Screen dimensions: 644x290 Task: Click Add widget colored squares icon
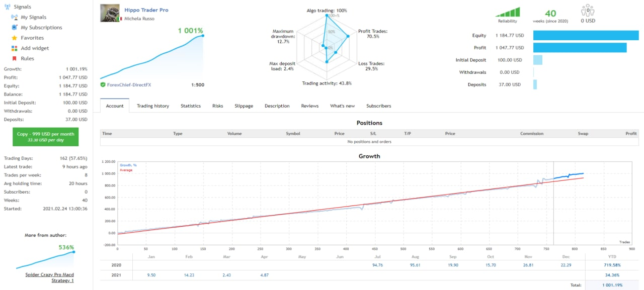pyautogui.click(x=14, y=48)
